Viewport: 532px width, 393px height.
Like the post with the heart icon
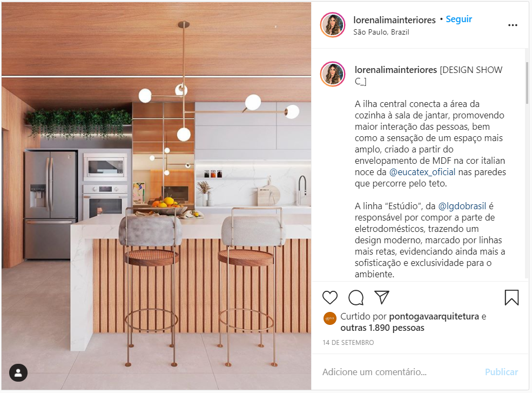point(330,297)
